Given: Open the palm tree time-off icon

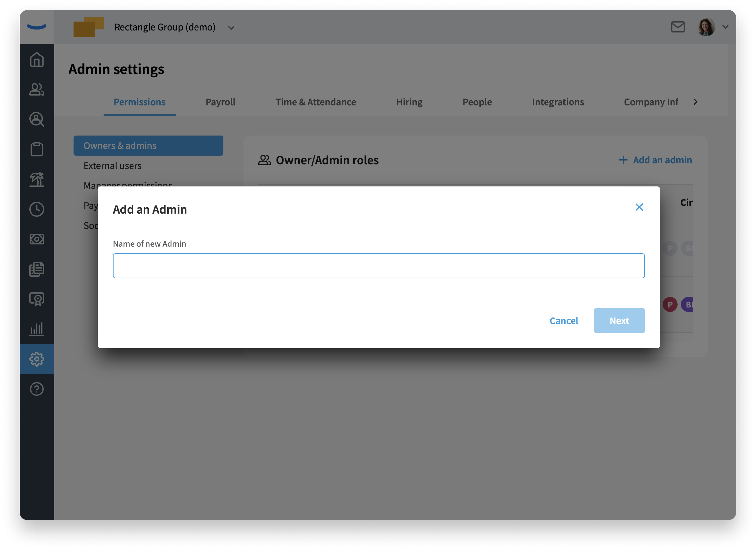Looking at the screenshot, I should (x=37, y=179).
